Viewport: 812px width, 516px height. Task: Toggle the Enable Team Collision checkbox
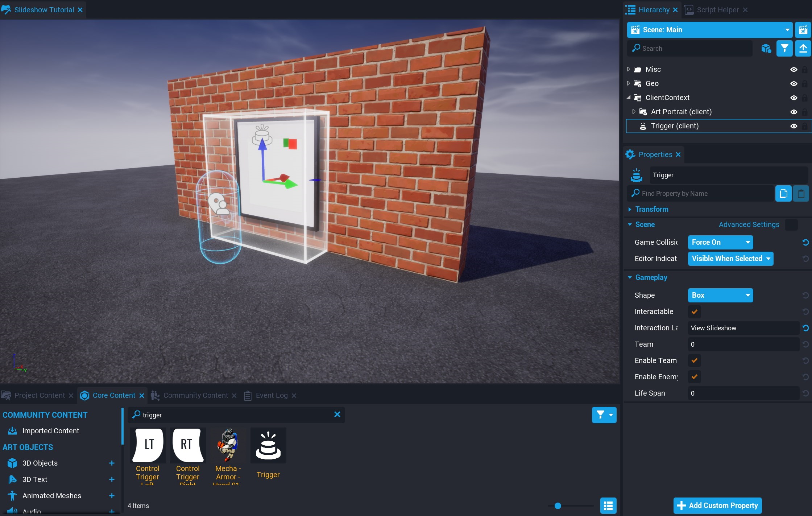coord(694,360)
